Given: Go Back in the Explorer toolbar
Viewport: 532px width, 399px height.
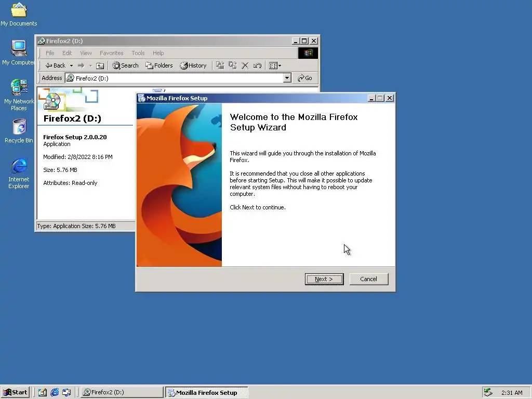Looking at the screenshot, I should 56,65.
